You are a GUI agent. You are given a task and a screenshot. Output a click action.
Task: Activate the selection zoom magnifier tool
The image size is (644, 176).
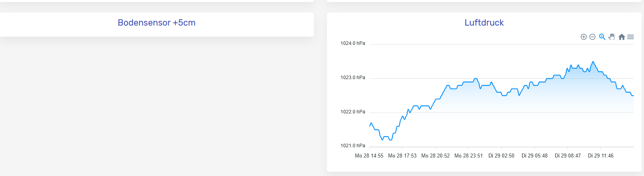coord(602,37)
